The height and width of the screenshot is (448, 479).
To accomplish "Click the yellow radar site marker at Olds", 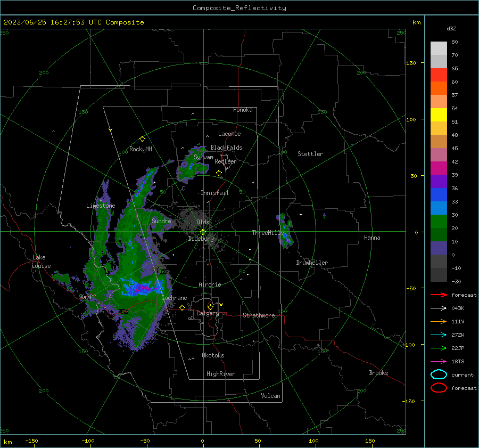I will (x=203, y=232).
